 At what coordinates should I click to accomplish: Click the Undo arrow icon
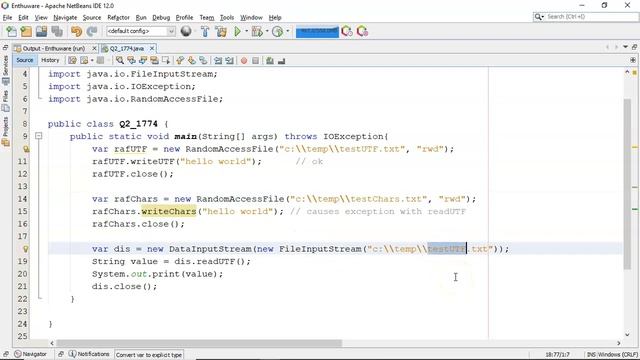click(x=76, y=31)
